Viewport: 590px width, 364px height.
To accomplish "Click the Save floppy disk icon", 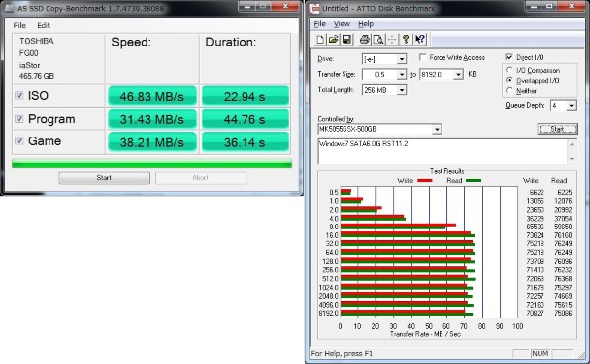I will (346, 40).
